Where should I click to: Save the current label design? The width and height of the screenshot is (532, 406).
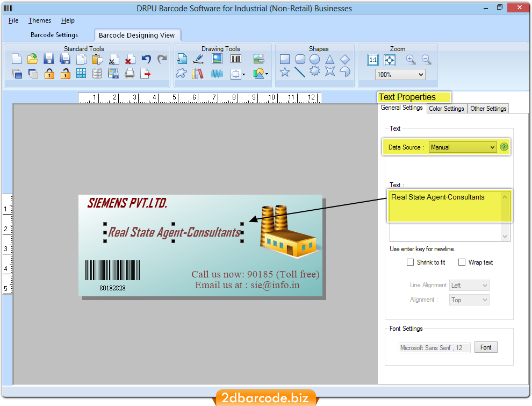[49, 59]
